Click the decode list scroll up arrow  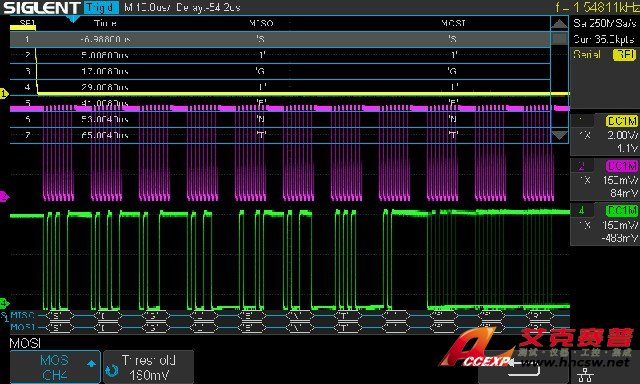(x=559, y=24)
